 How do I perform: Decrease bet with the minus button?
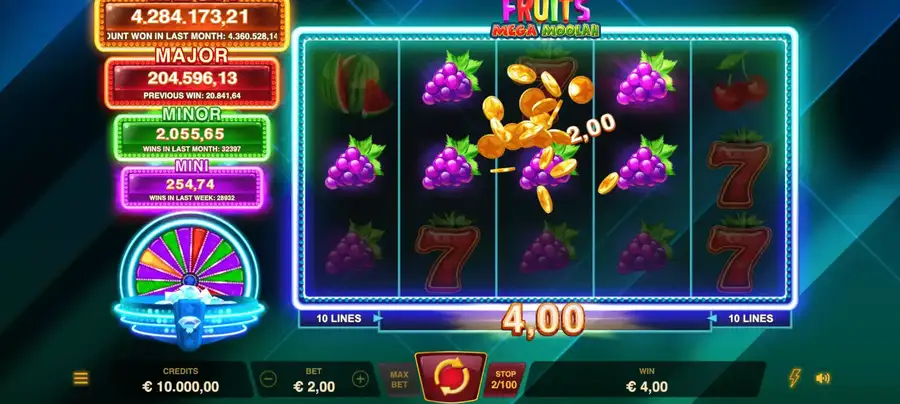click(268, 379)
